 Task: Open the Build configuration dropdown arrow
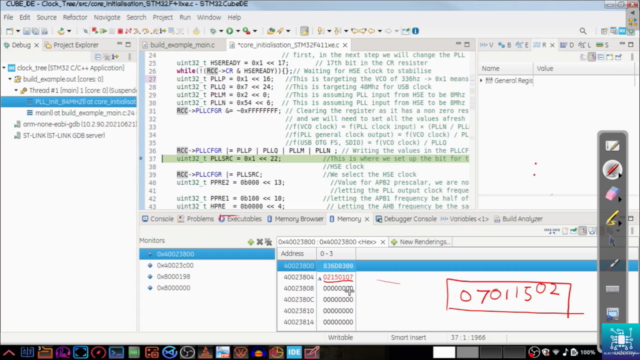(x=69, y=31)
